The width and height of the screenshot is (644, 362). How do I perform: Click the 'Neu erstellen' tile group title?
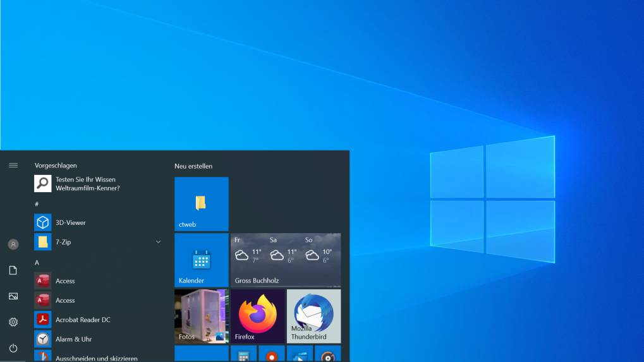point(193,166)
